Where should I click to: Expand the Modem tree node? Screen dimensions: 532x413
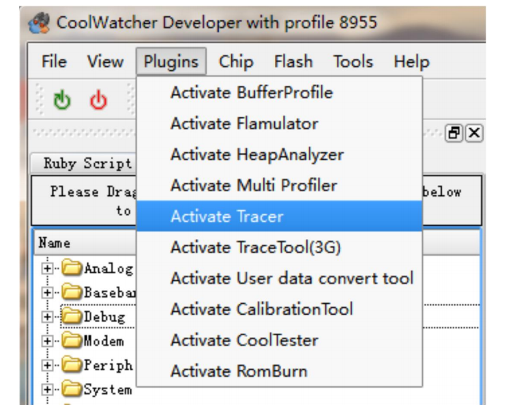47,341
